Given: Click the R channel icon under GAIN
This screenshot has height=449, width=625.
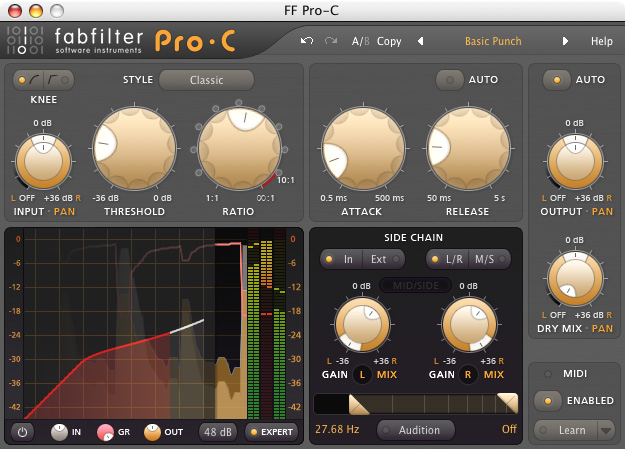Looking at the screenshot, I should coord(469,374).
